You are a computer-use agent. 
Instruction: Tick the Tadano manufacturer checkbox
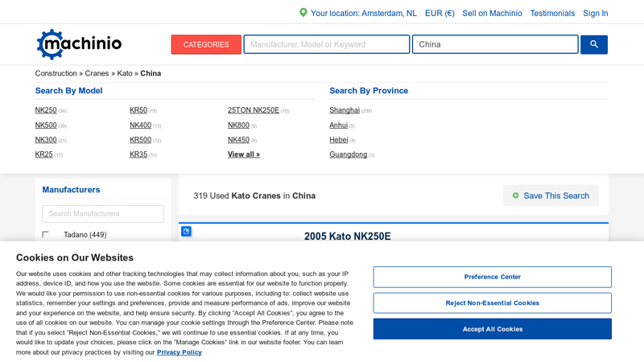45,234
